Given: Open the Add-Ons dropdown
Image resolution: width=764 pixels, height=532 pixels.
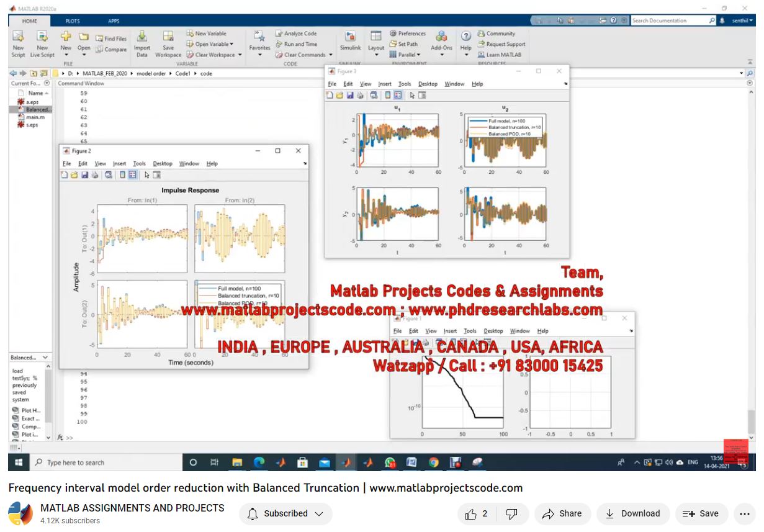Looking at the screenshot, I should tap(441, 55).
